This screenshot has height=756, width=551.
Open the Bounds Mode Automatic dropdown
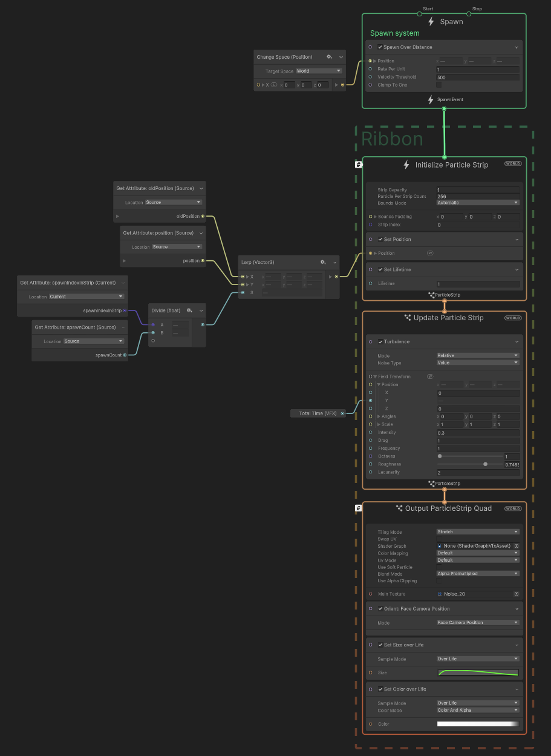477,202
